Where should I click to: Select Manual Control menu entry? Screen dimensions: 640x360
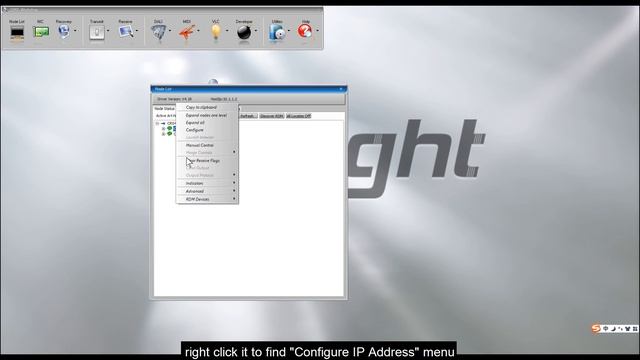pyautogui.click(x=207, y=145)
